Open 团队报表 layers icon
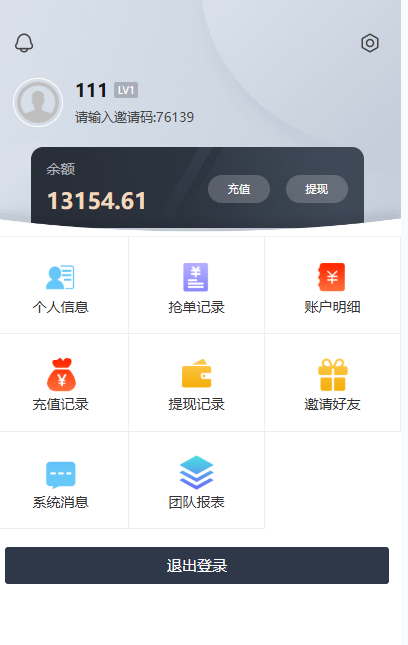This screenshot has height=645, width=408. 197,472
